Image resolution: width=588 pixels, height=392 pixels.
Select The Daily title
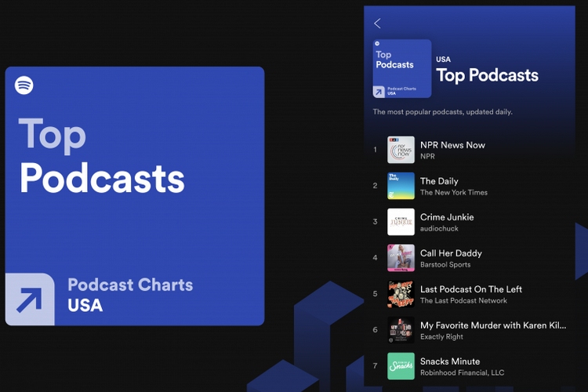pos(439,181)
